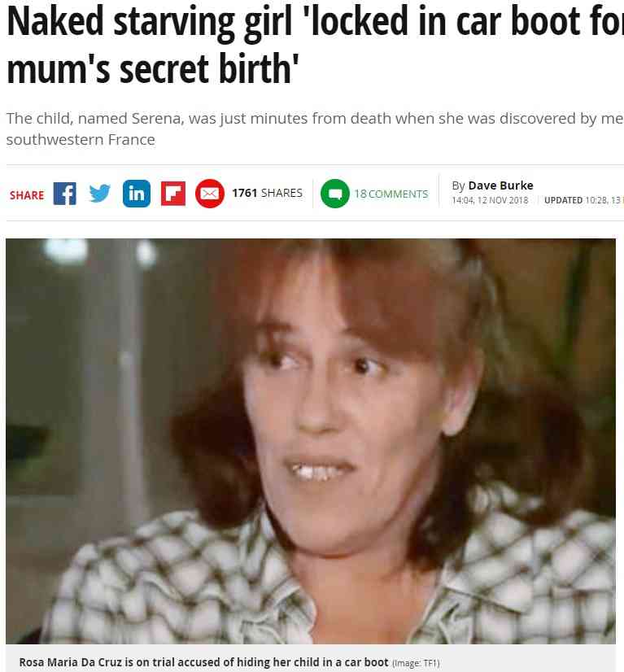The width and height of the screenshot is (624, 672).
Task: Share article on Twitter
Action: (x=100, y=194)
